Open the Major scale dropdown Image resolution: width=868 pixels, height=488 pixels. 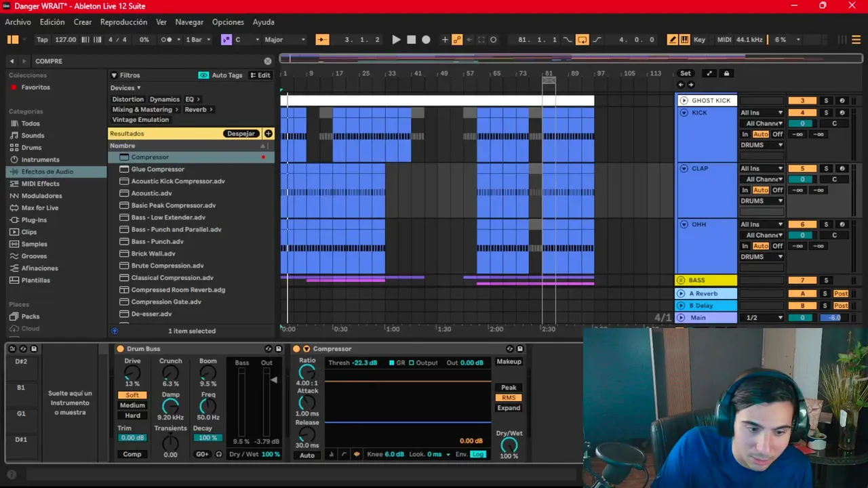[285, 40]
